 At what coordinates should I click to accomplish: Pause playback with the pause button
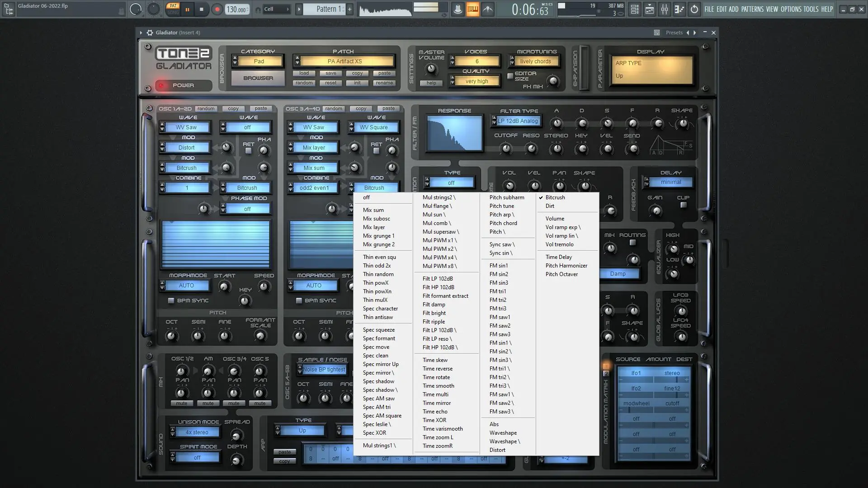pos(187,9)
